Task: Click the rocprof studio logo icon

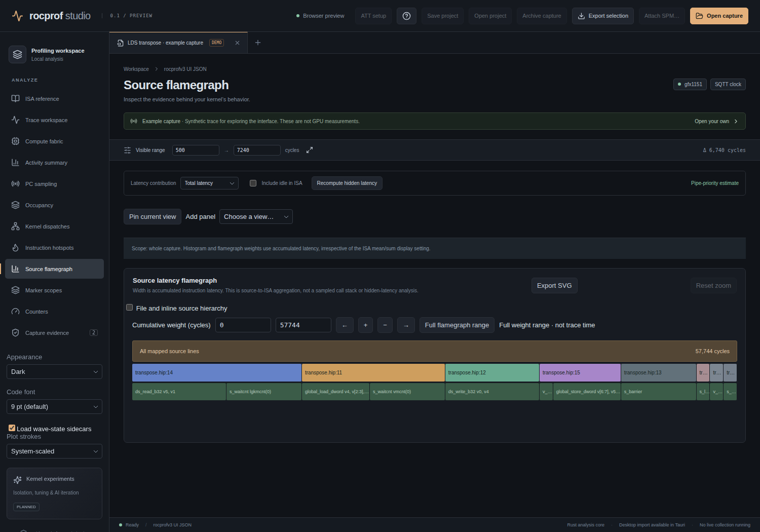Action: pos(17,16)
